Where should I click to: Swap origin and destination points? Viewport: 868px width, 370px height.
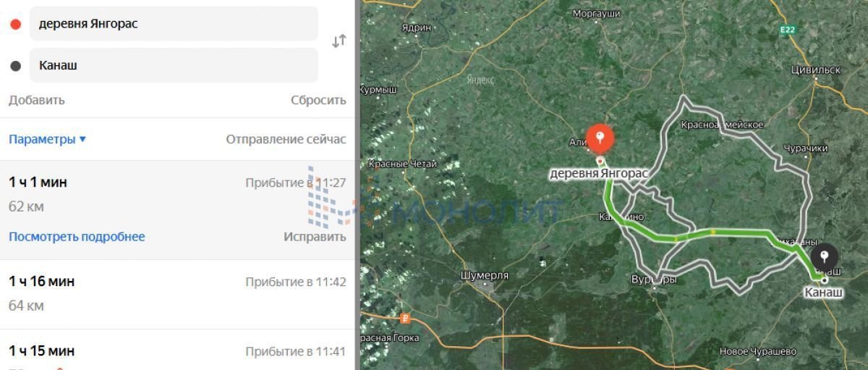[339, 41]
